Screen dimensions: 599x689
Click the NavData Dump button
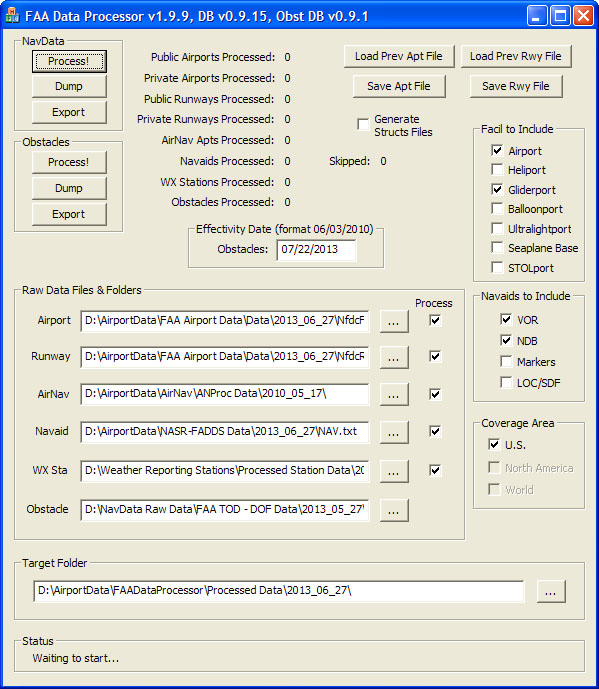[69, 86]
